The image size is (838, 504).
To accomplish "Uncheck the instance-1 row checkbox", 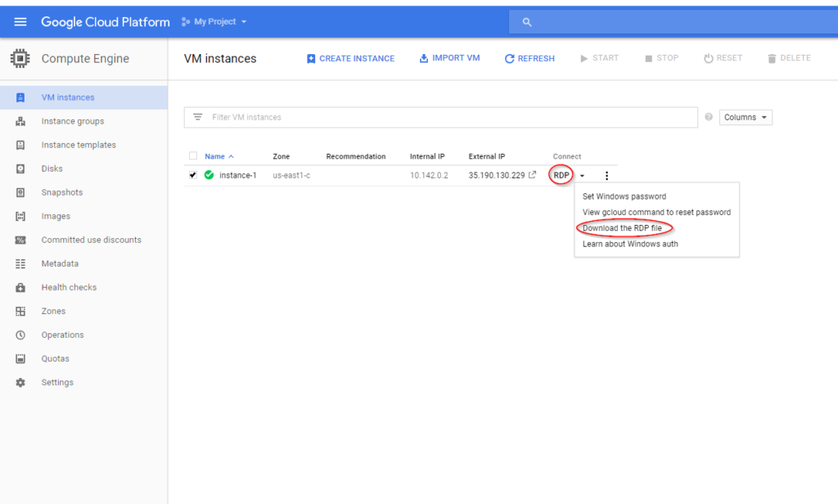I will [193, 175].
